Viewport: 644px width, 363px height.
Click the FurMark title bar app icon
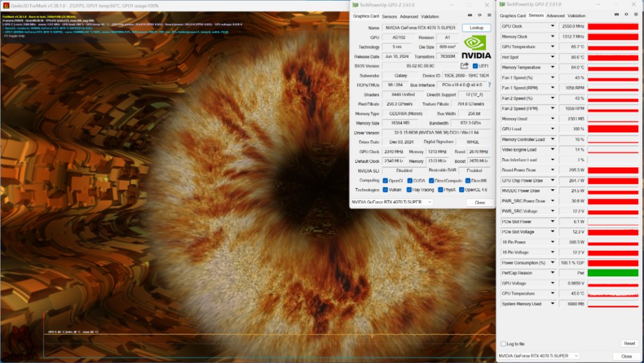click(6, 6)
